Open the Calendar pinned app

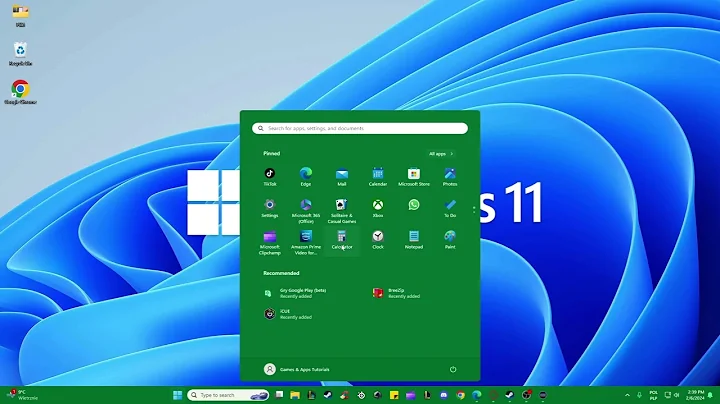click(378, 177)
